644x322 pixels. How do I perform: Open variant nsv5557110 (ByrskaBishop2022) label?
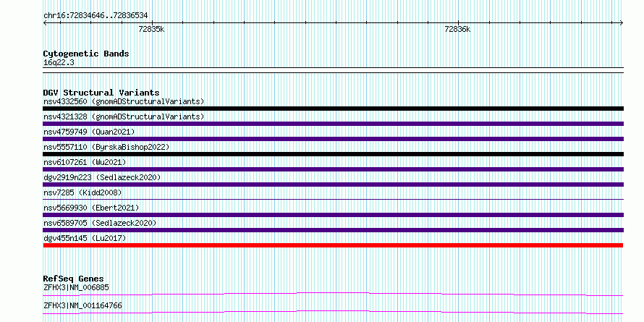point(106,147)
